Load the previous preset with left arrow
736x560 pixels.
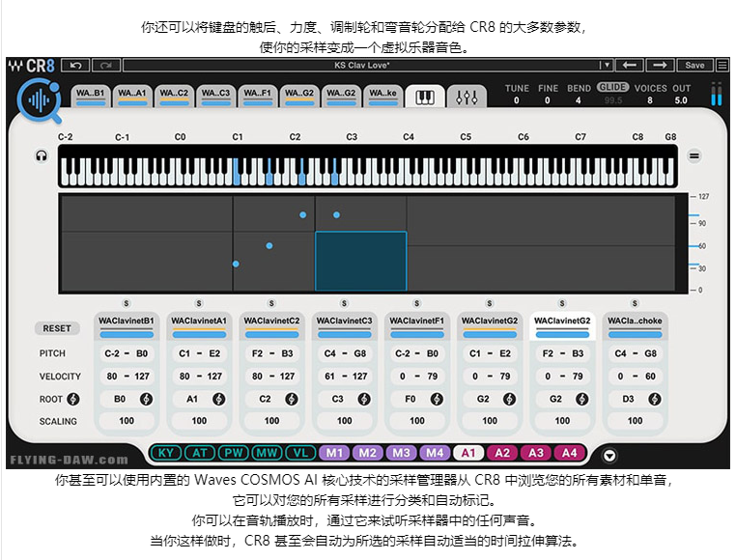click(629, 66)
